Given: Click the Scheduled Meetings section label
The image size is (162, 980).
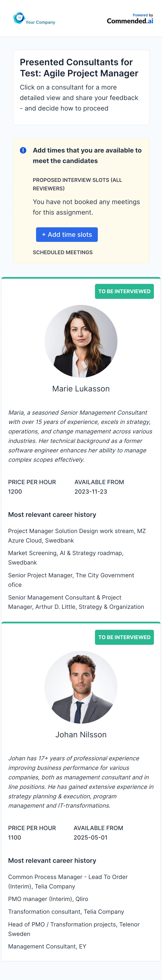Looking at the screenshot, I should (63, 252).
